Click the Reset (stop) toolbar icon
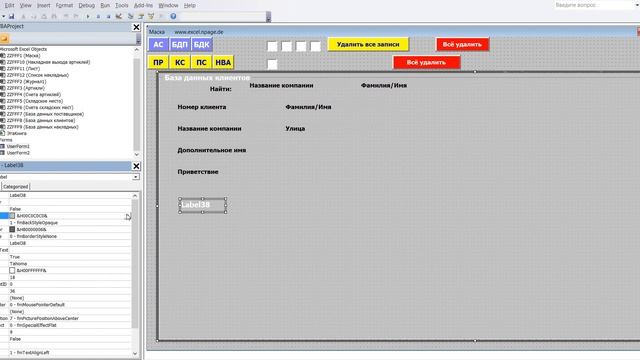Viewport: 640px width, 360px height. [x=108, y=16]
